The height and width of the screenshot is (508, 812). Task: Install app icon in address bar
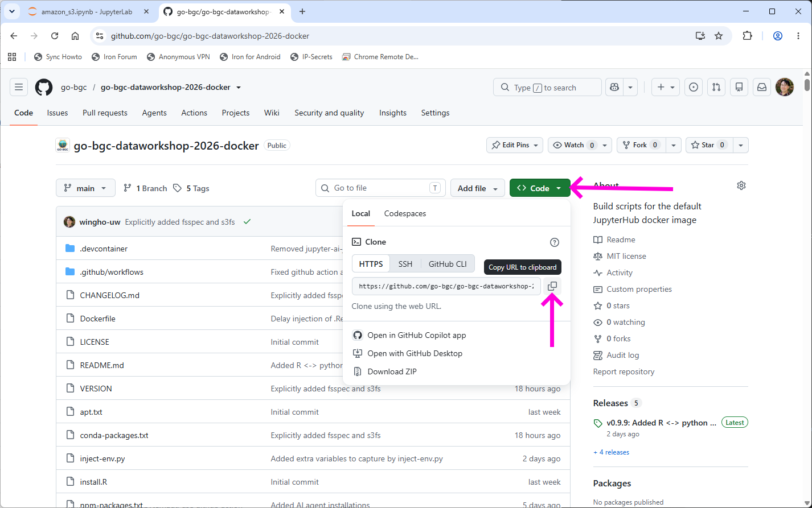pos(700,36)
